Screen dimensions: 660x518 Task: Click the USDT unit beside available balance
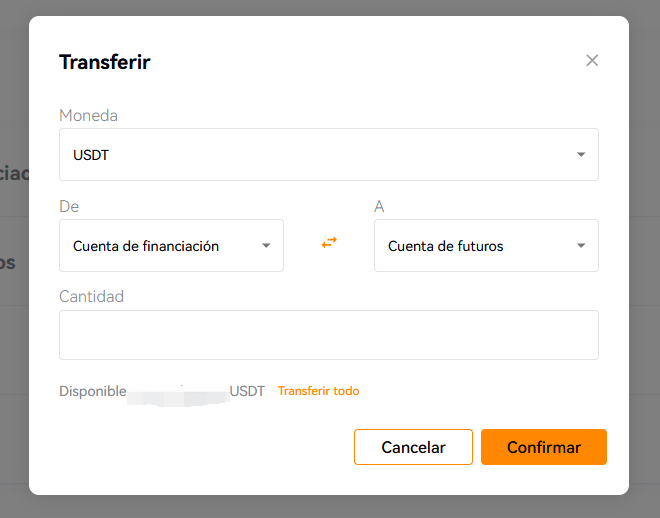[x=247, y=391]
